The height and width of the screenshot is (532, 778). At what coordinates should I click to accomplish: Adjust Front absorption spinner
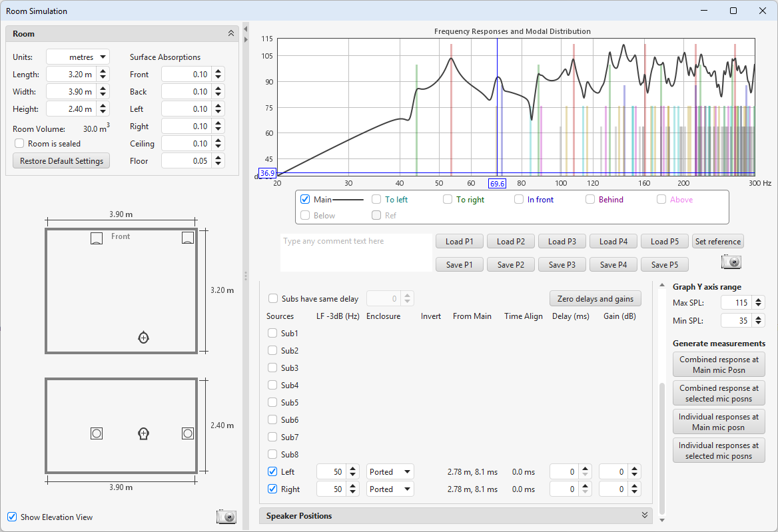(218, 75)
